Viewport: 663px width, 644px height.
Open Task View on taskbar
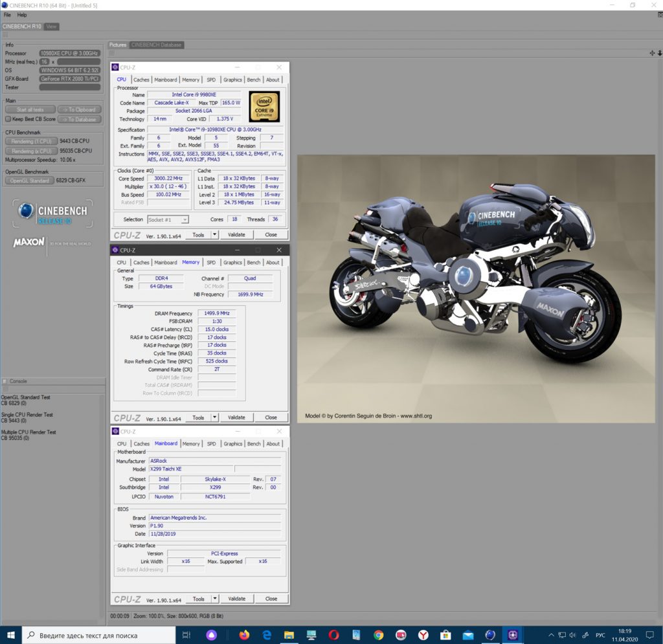point(186,634)
